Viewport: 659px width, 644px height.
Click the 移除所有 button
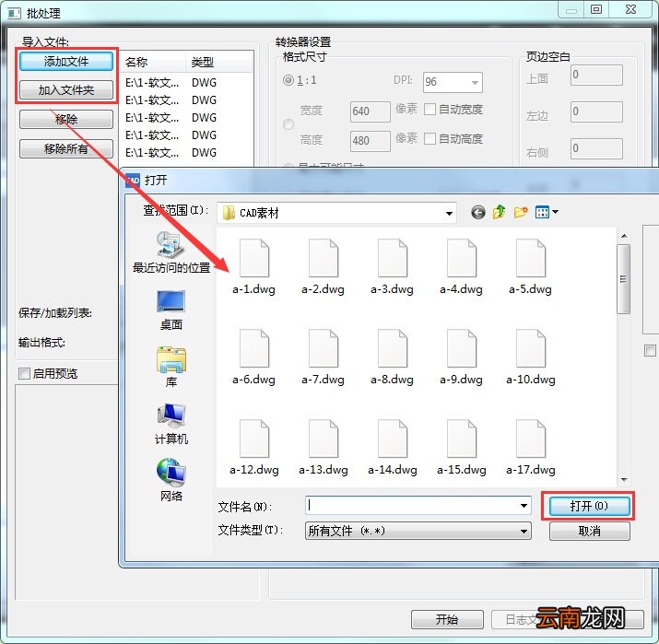tap(66, 148)
